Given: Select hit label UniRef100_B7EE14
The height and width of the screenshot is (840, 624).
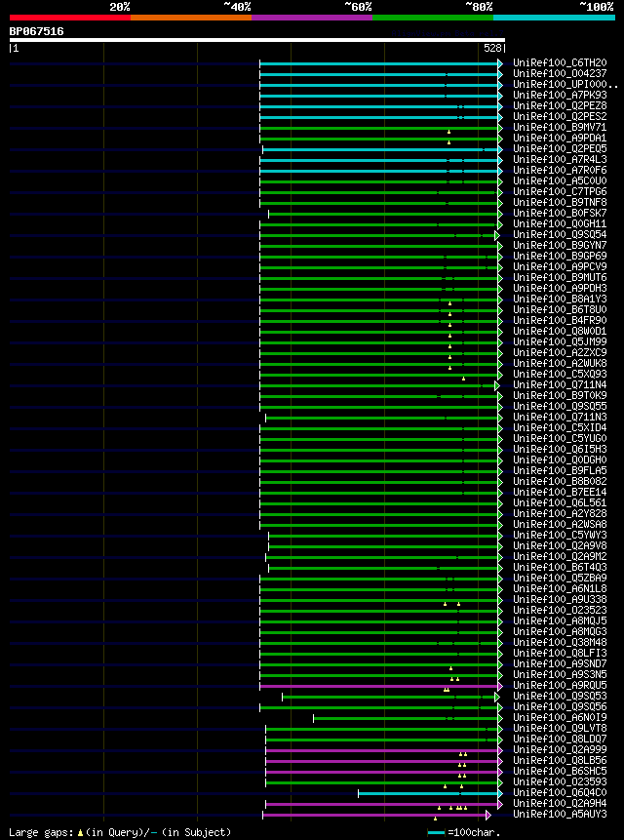Looking at the screenshot, I should coord(560,492).
